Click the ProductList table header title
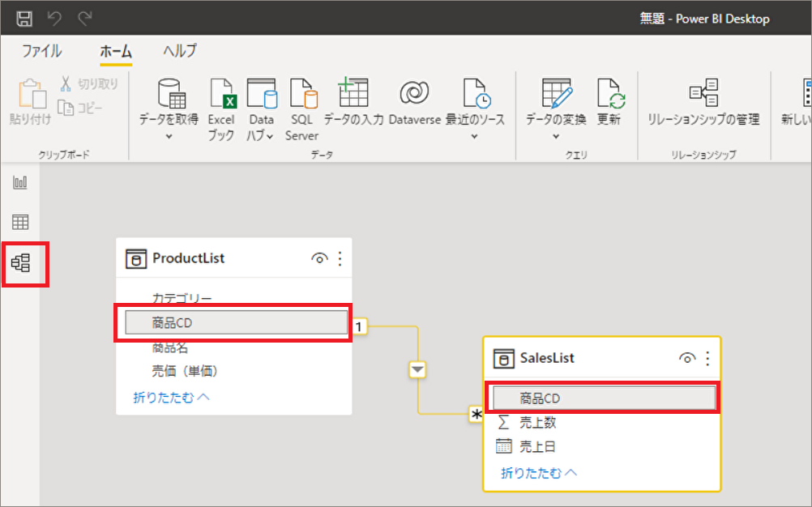 tap(189, 258)
